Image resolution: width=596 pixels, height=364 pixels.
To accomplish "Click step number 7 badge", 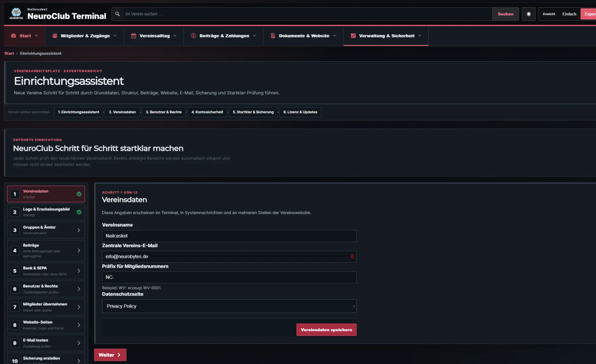I will [x=15, y=307].
